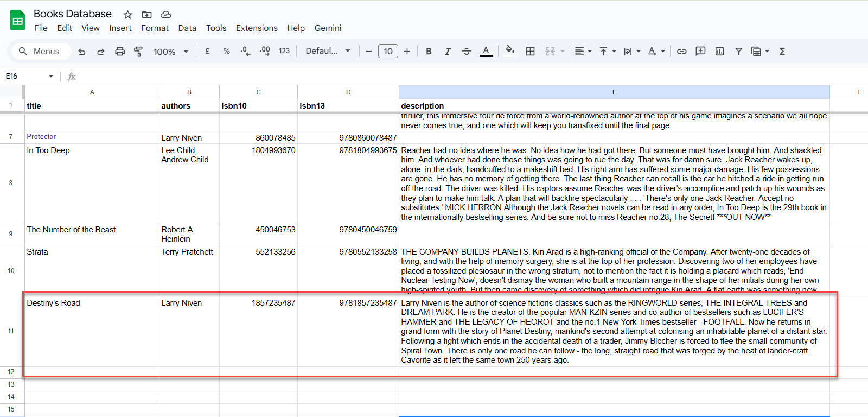Click the Create a filter icon
Screen dimensions: 868x417
(x=738, y=52)
